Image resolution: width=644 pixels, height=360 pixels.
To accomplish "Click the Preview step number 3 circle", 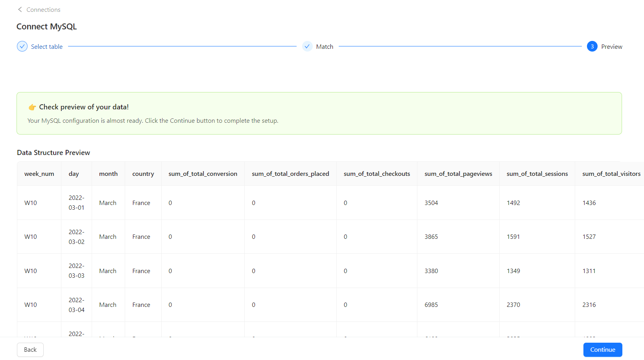I will (592, 46).
